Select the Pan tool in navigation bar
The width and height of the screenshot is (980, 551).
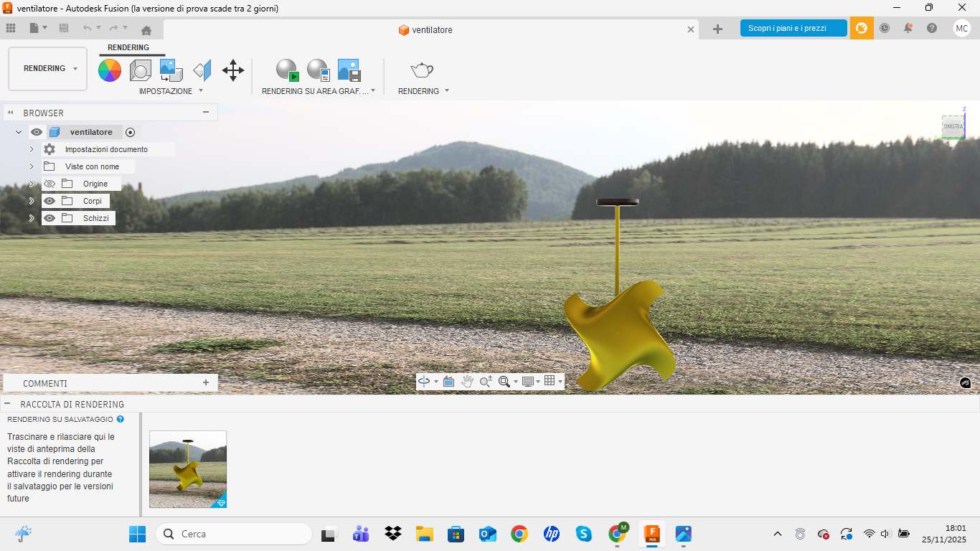pyautogui.click(x=467, y=381)
